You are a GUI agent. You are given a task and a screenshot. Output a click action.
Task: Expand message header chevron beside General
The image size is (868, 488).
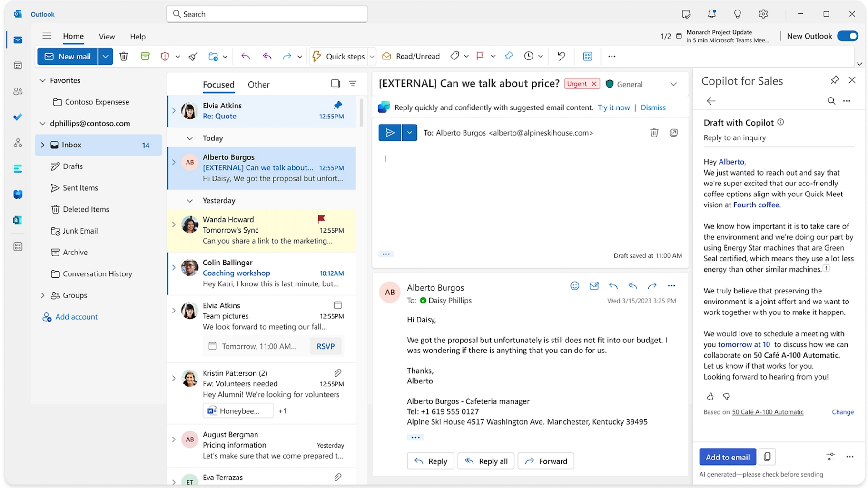673,84
